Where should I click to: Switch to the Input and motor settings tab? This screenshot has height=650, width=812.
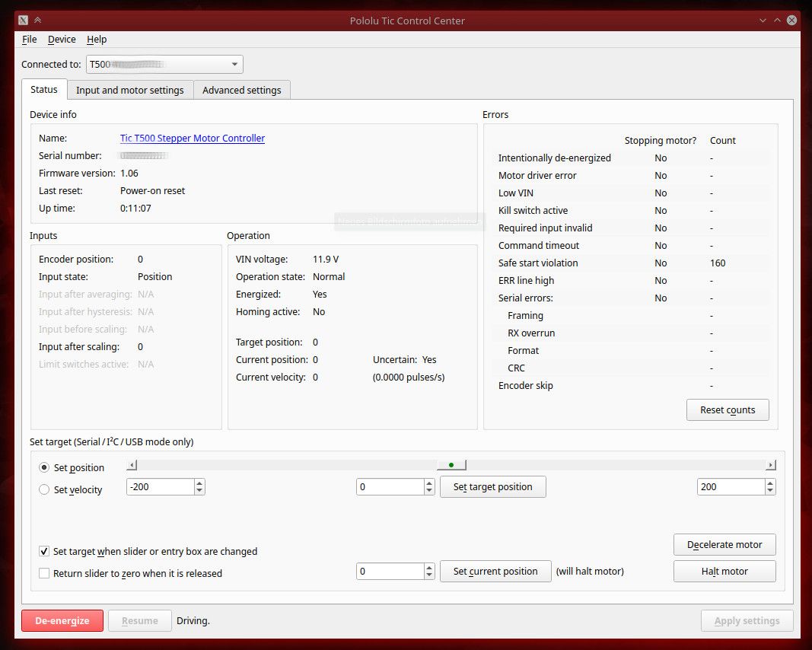point(129,89)
